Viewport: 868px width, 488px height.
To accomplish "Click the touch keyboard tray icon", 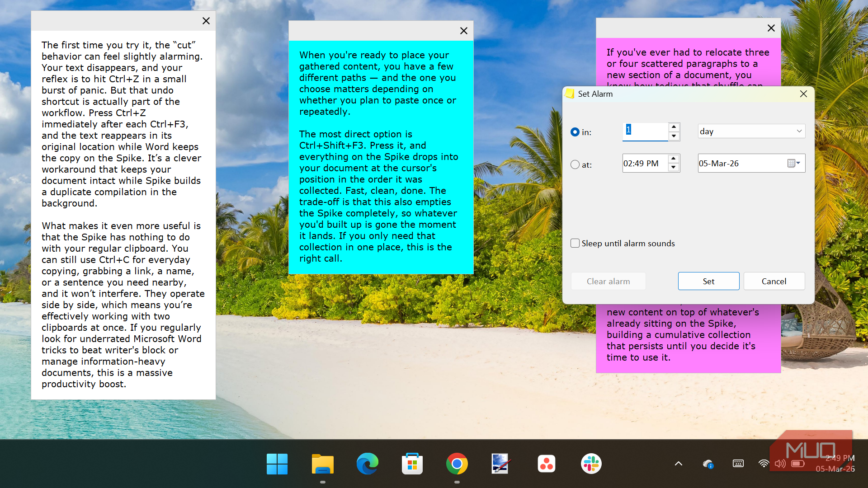I will (738, 464).
